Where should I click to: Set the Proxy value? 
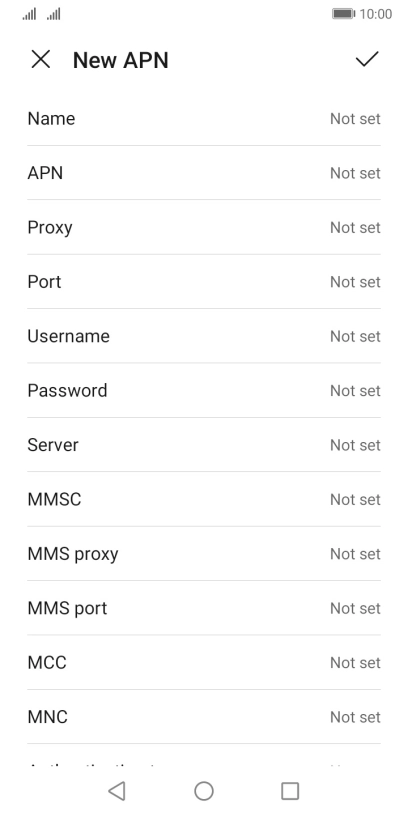(x=204, y=227)
